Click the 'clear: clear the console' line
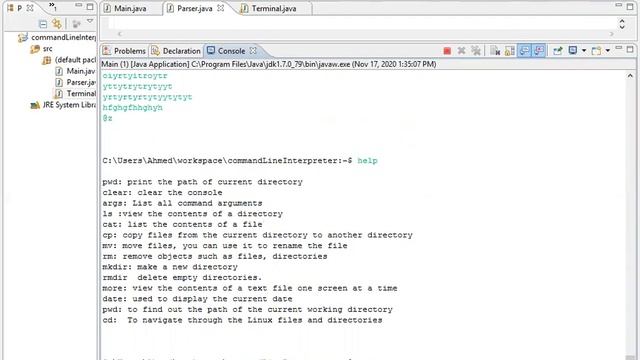 pyautogui.click(x=162, y=193)
